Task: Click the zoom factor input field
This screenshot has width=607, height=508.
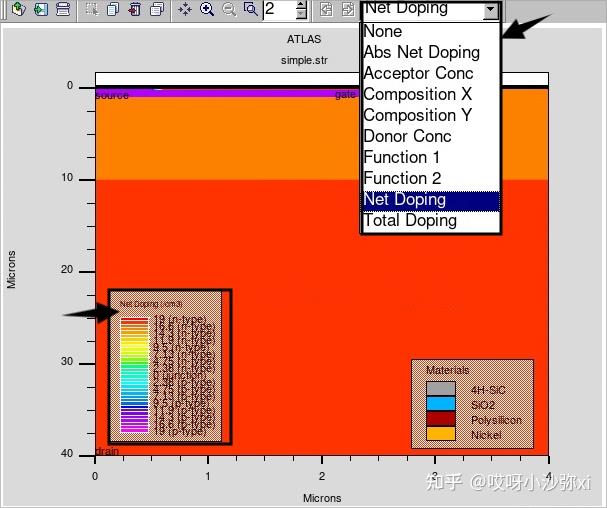Action: pos(279,9)
